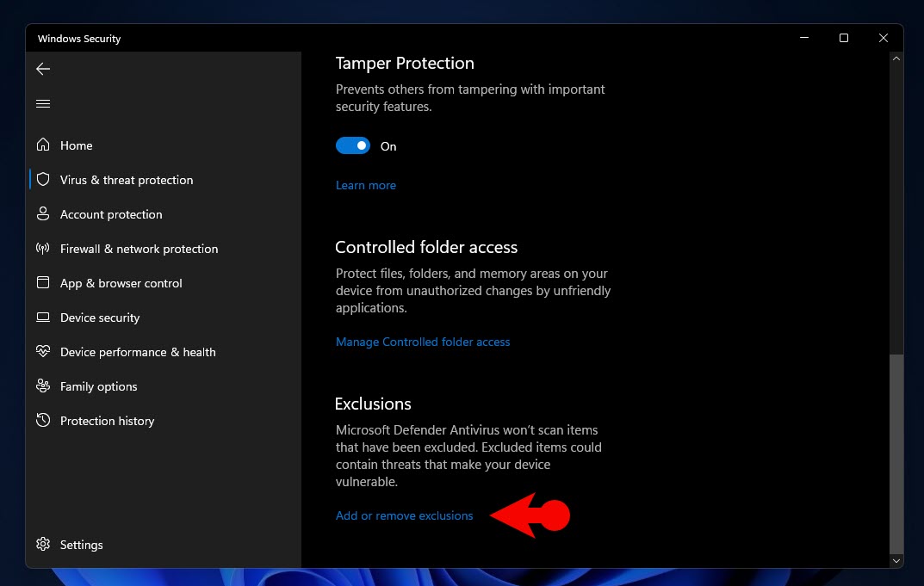The width and height of the screenshot is (924, 586).
Task: Click the App & browser control window icon
Action: click(x=43, y=283)
